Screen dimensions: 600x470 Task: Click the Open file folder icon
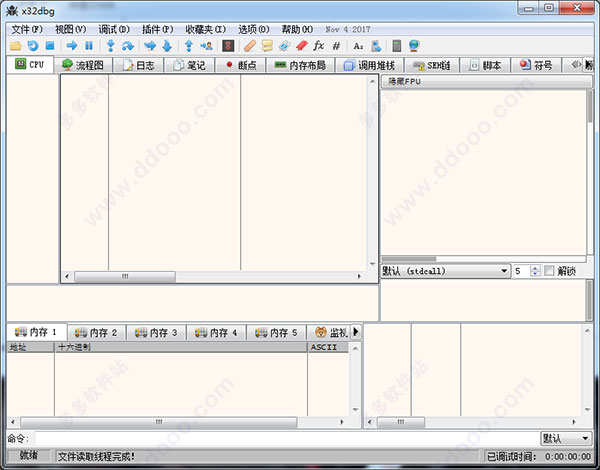click(x=15, y=46)
